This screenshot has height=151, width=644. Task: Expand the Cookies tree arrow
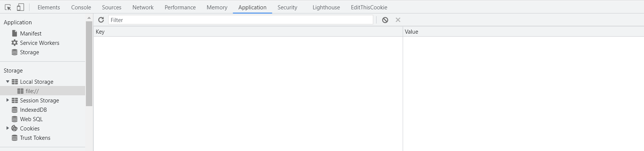(x=7, y=128)
